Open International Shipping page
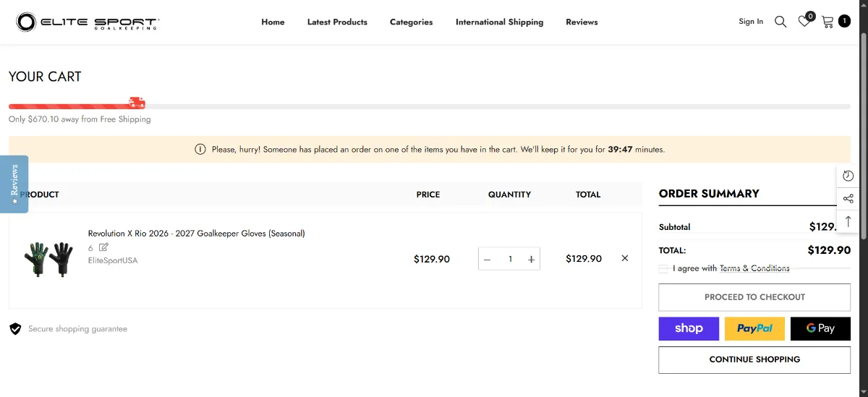Viewport: 868px width, 397px height. (x=499, y=22)
